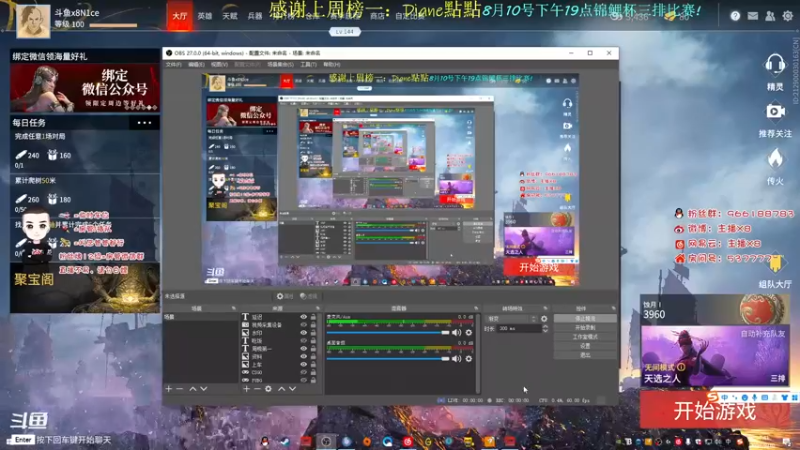Switch to the 英雄 tab in game
The height and width of the screenshot is (450, 800).
click(x=205, y=16)
